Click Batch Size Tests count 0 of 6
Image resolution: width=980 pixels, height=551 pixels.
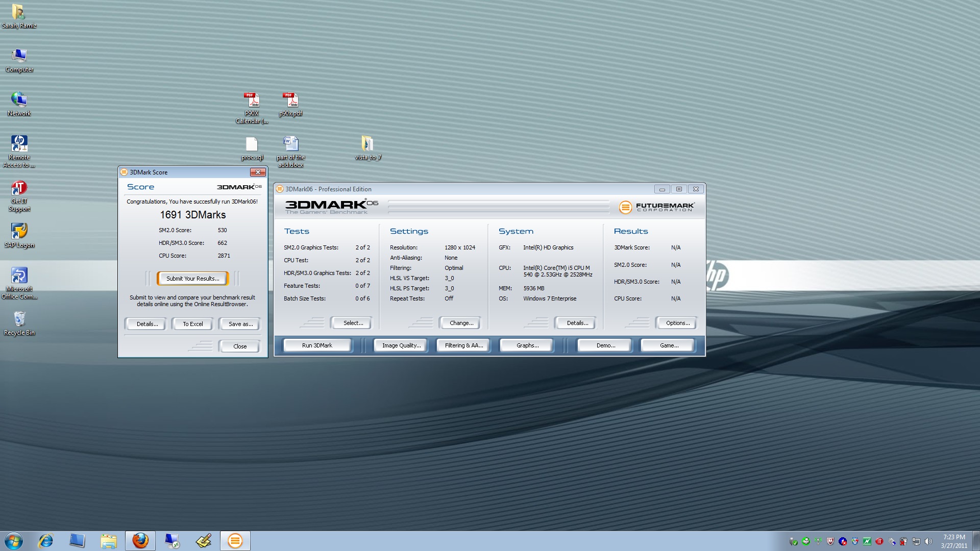point(362,299)
